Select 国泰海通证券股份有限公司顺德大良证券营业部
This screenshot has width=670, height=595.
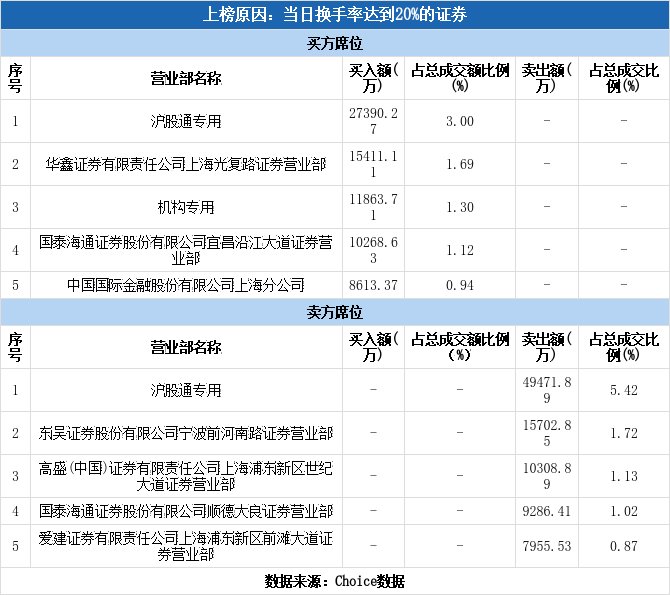(186, 511)
